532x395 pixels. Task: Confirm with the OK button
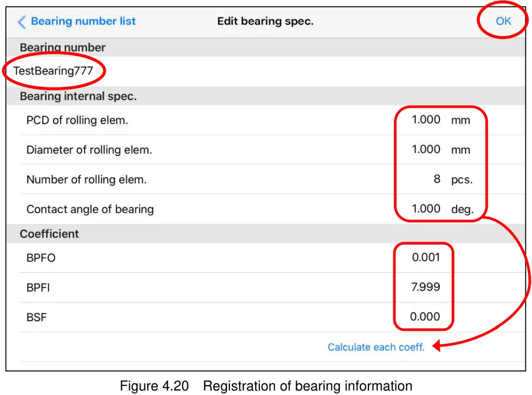click(x=503, y=22)
